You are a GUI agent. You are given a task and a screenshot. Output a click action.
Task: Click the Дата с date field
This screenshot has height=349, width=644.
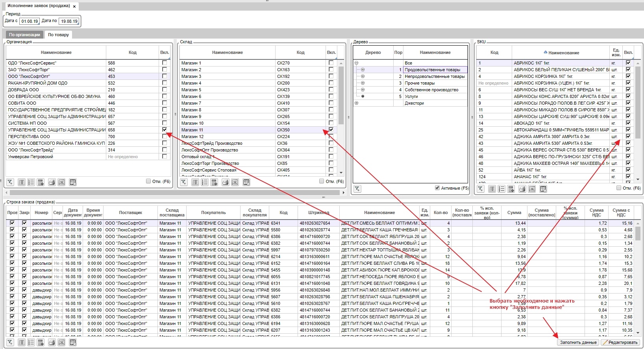pos(30,21)
